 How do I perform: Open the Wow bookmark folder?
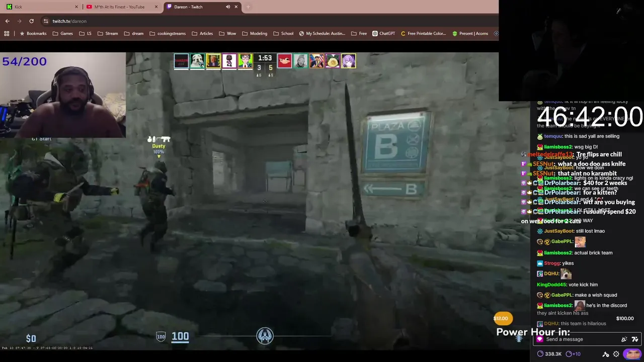(x=227, y=34)
